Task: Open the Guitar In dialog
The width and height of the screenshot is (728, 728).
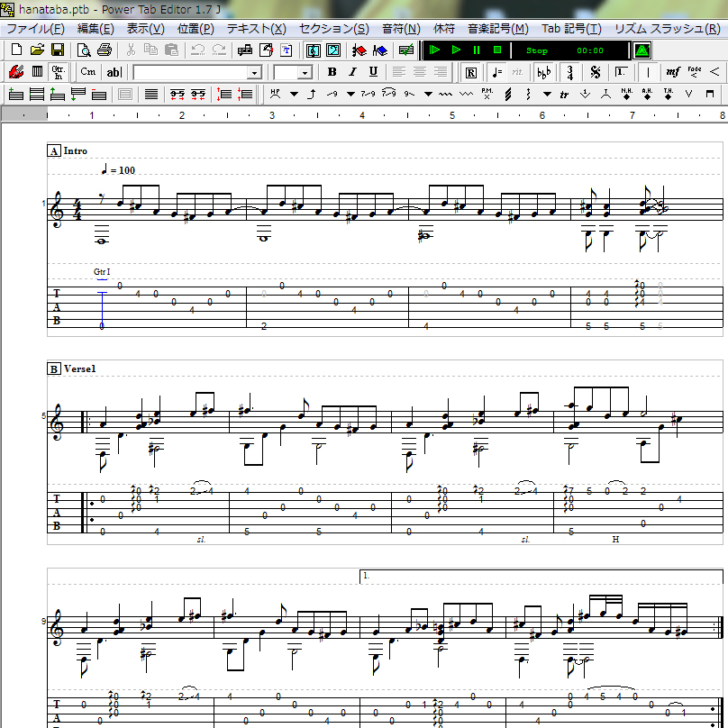Action: tap(59, 72)
